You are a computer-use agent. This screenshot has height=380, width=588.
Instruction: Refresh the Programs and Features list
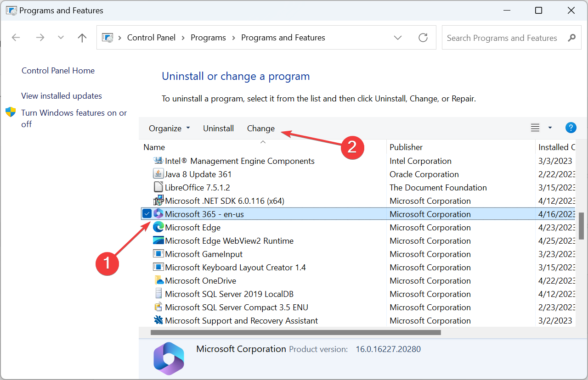click(423, 38)
